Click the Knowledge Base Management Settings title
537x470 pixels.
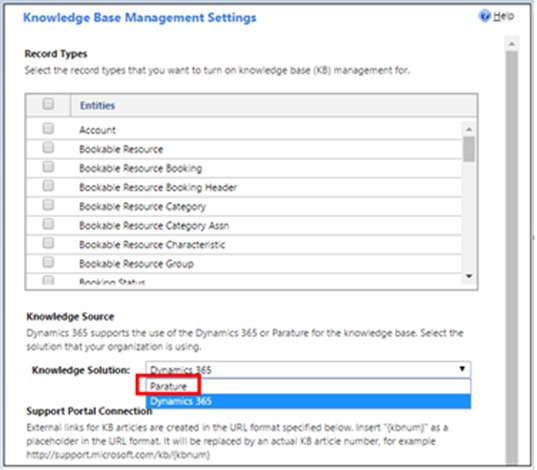(x=140, y=17)
